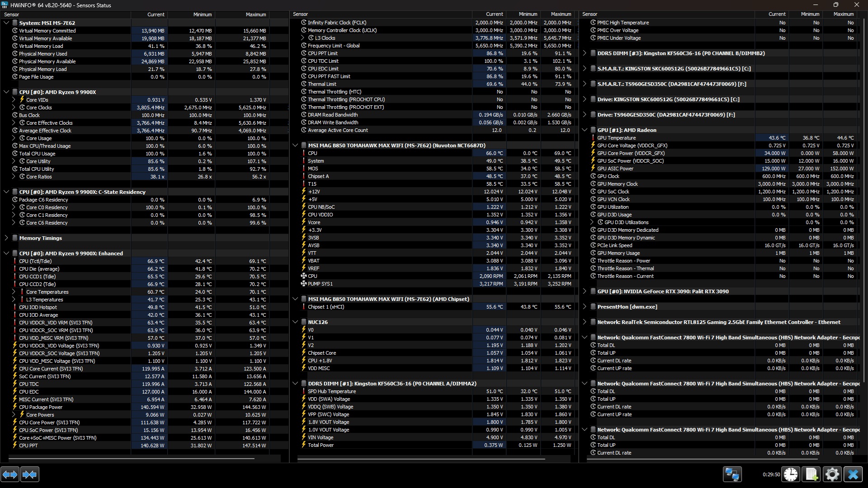Click the chip icon of Memory Timings group
The height and width of the screenshot is (488, 868).
[15, 238]
